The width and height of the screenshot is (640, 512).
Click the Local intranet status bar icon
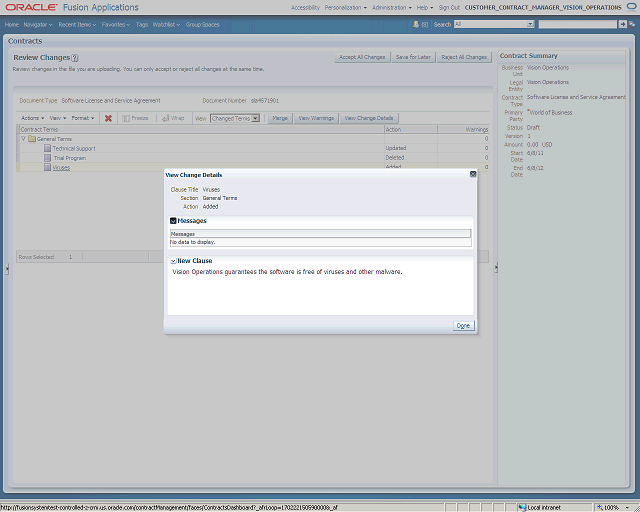tap(522, 508)
